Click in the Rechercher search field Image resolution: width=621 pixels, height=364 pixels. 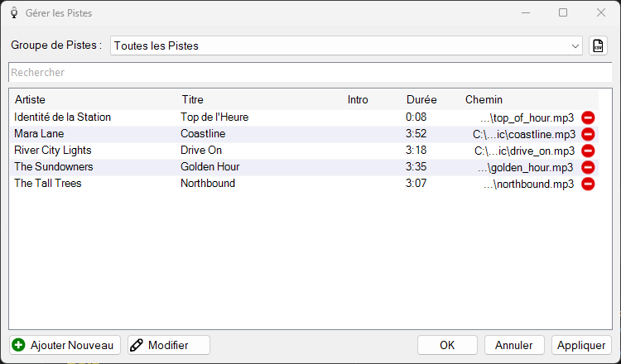(x=310, y=73)
